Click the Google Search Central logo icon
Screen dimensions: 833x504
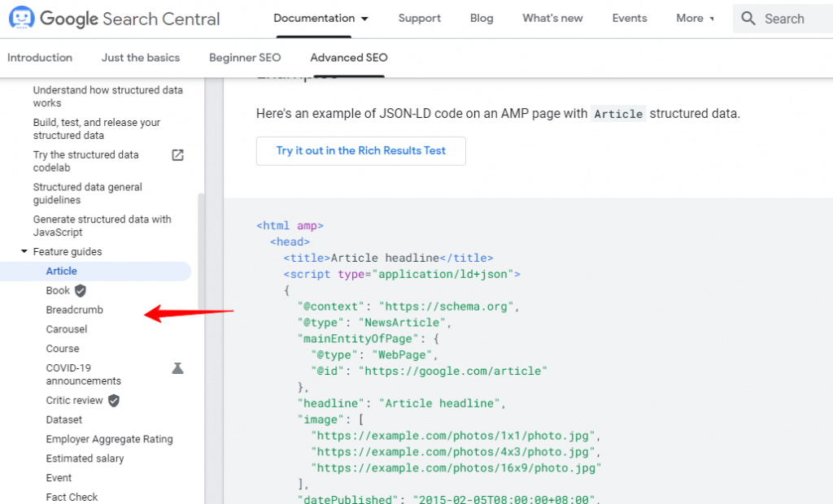(22, 18)
